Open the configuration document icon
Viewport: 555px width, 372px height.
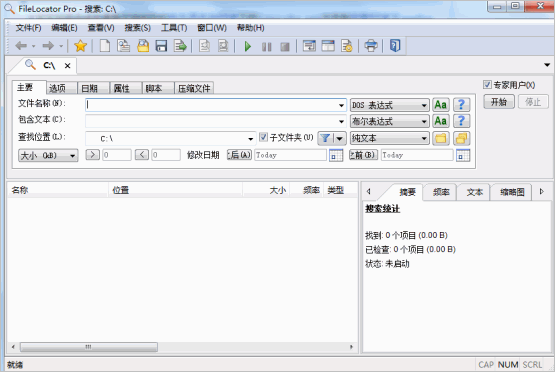tap(347, 46)
